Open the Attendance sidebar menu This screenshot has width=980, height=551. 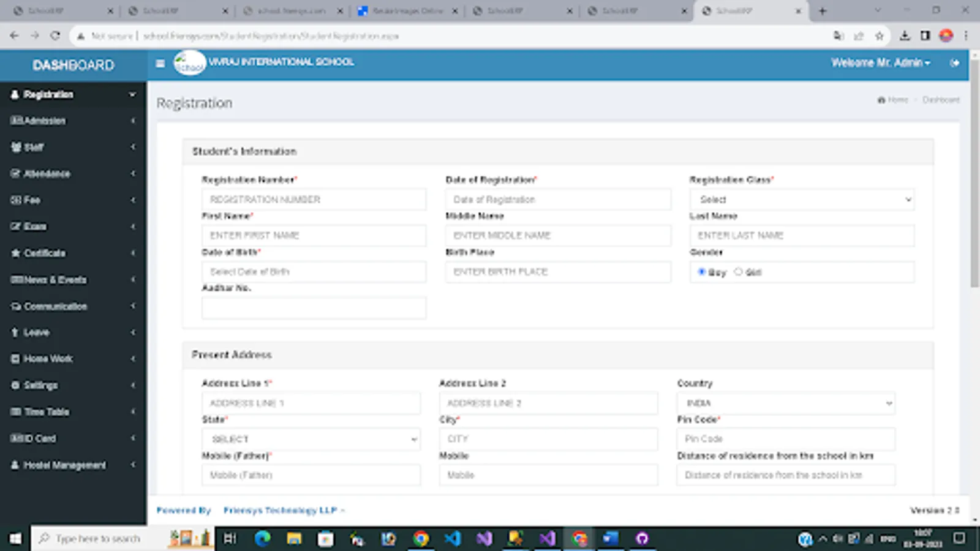click(x=73, y=173)
